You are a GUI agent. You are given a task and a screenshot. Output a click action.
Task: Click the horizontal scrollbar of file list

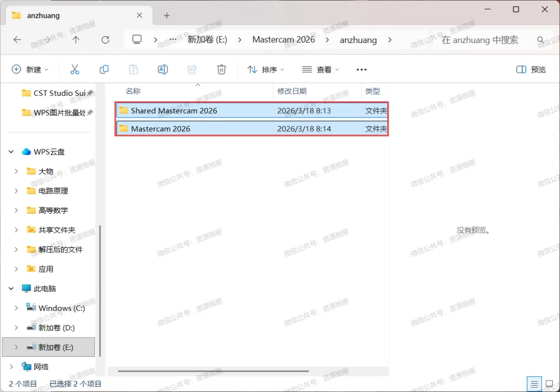coord(213,371)
